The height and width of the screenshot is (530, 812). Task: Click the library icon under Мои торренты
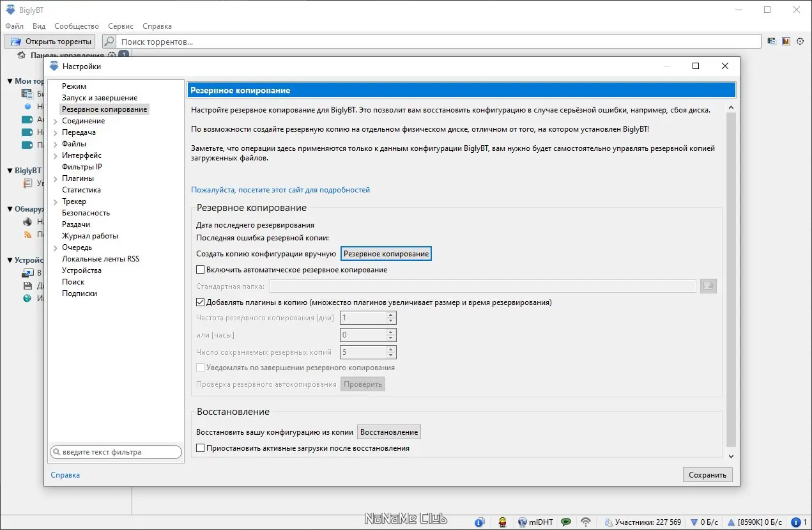(x=27, y=94)
